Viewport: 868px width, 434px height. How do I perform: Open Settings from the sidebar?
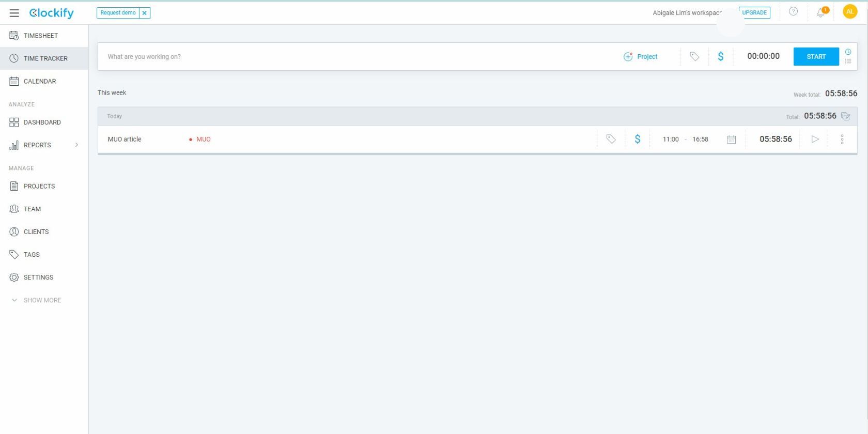(44, 277)
